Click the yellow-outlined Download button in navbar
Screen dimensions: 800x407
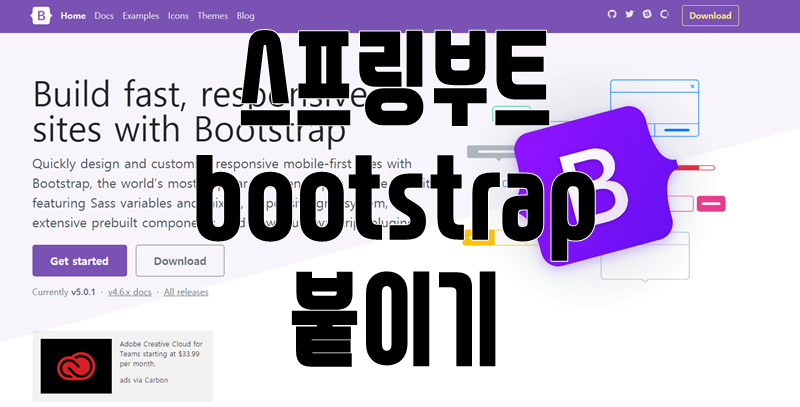[710, 16]
